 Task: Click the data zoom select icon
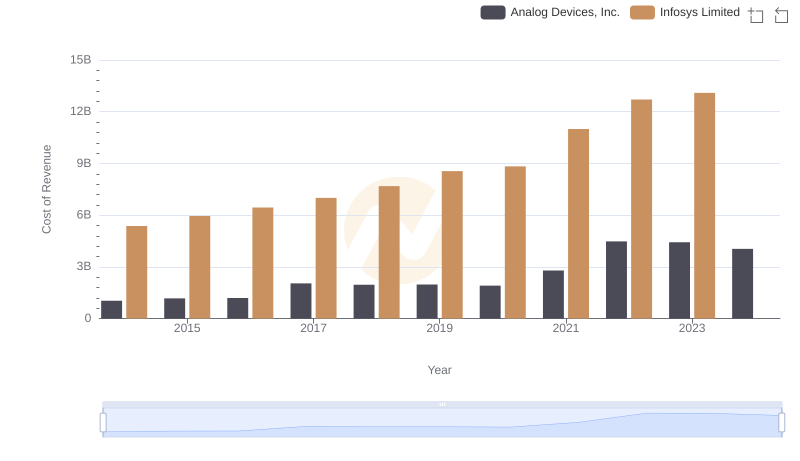coord(756,15)
